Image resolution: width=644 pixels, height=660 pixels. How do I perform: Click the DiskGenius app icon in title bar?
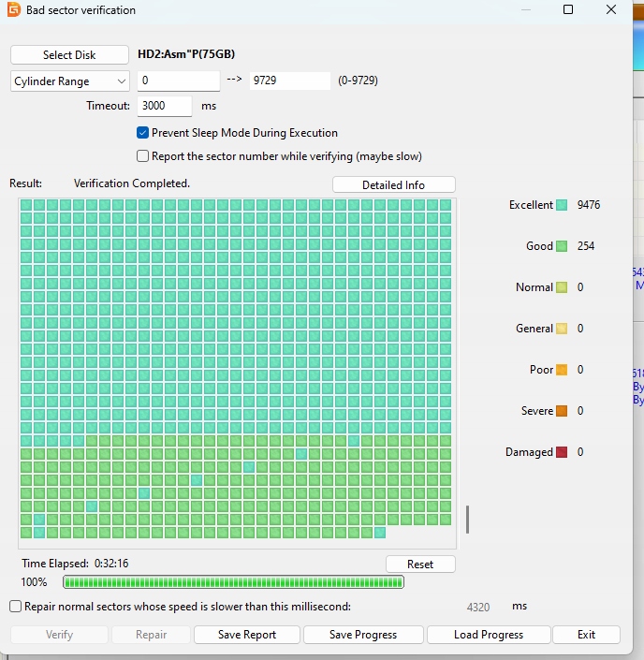[11, 10]
